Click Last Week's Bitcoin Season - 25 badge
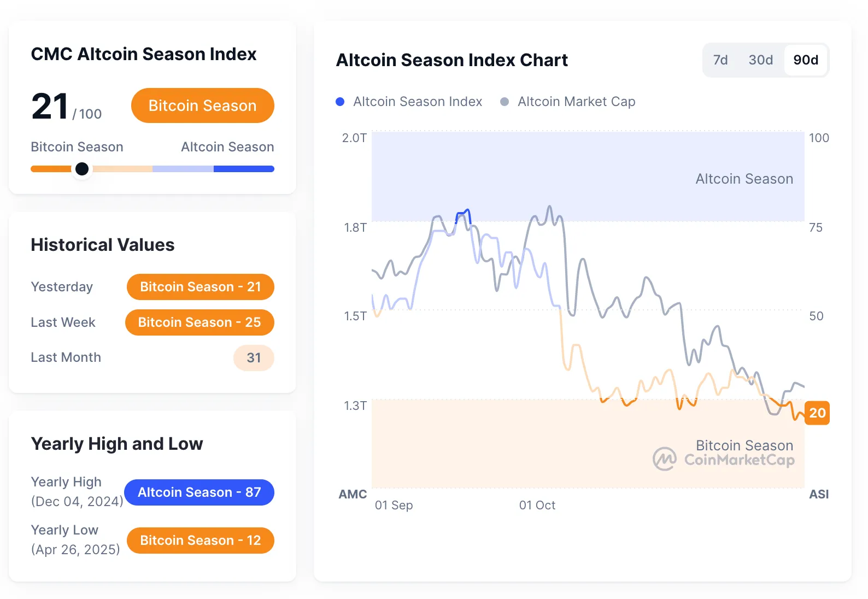This screenshot has width=868, height=599. (x=200, y=322)
